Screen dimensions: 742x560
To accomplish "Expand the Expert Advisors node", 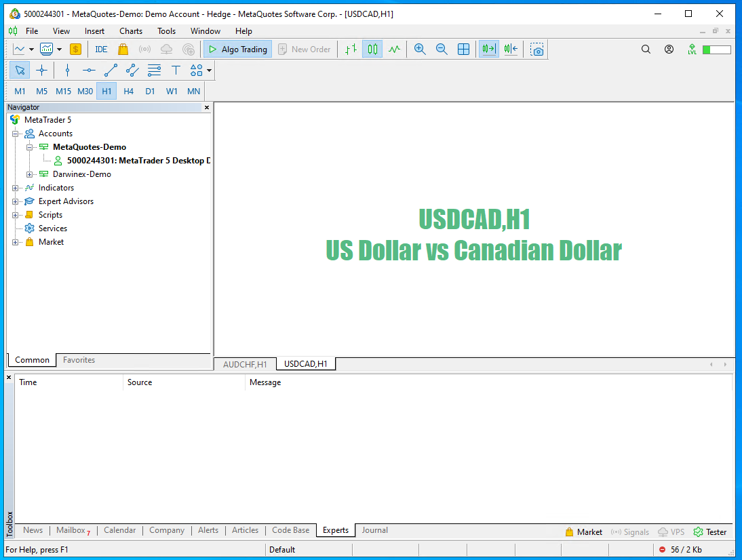I will [x=15, y=202].
